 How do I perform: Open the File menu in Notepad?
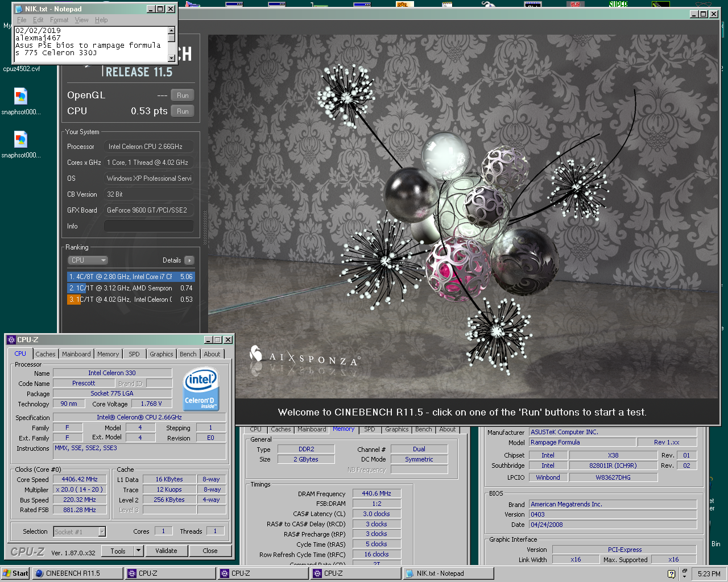coord(22,20)
